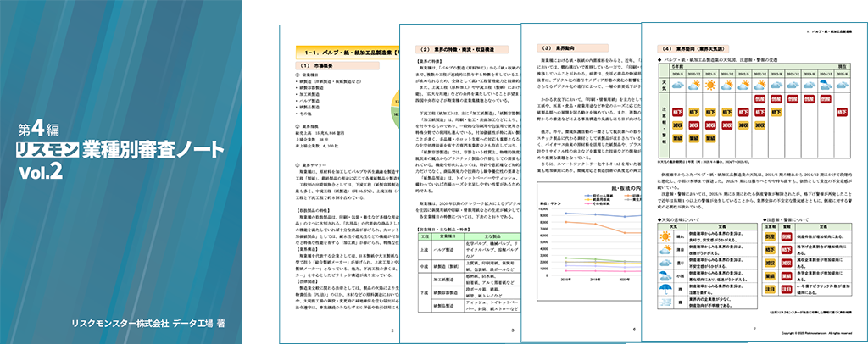This screenshot has width=868, height=344.
Task: Click the pie chart on the 市場概要 page
Action: coord(392,110)
